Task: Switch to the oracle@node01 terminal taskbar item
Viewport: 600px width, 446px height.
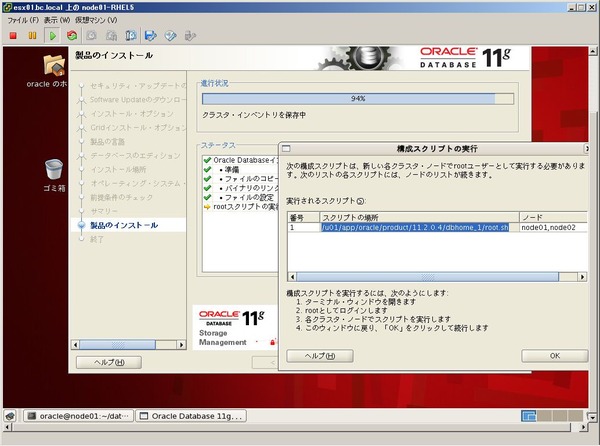Action: [x=78, y=416]
